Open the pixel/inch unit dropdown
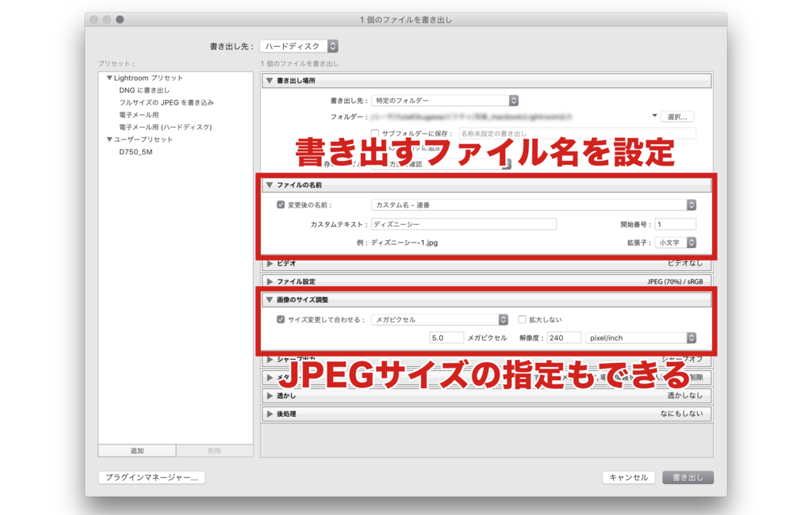The height and width of the screenshot is (515, 812). (640, 338)
